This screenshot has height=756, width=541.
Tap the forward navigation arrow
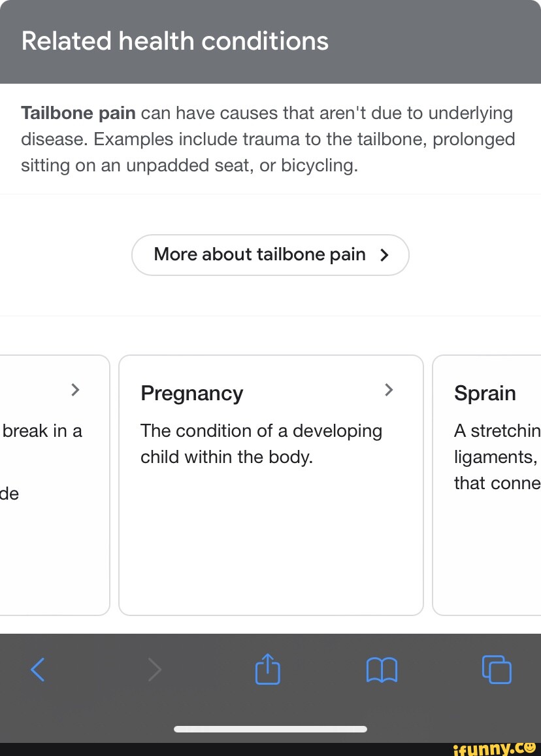tap(155, 669)
